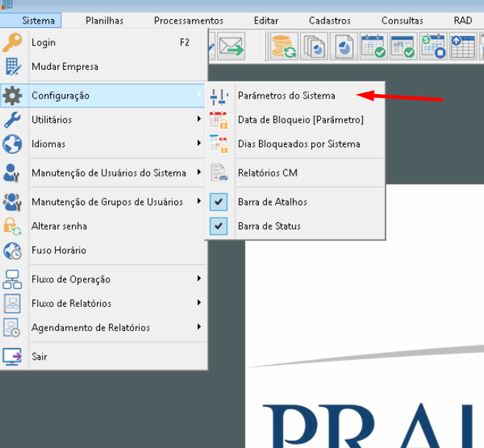This screenshot has width=484, height=448.
Task: Open the Cadastros menu
Action: click(330, 21)
